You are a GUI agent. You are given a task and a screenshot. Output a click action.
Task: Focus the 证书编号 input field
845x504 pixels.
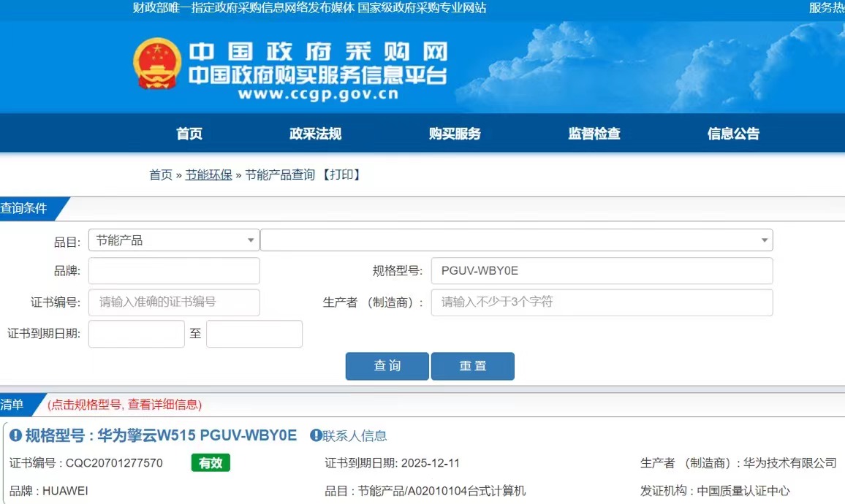point(174,302)
